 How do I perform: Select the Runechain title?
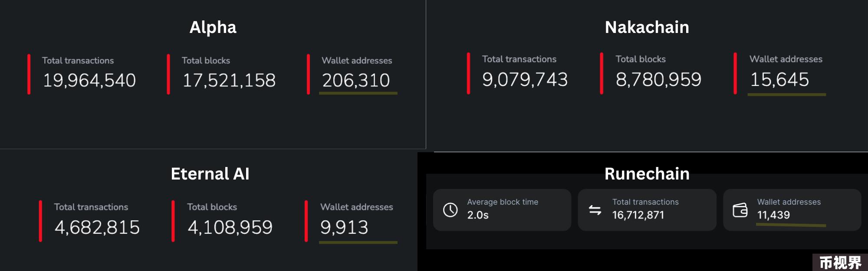tap(647, 174)
